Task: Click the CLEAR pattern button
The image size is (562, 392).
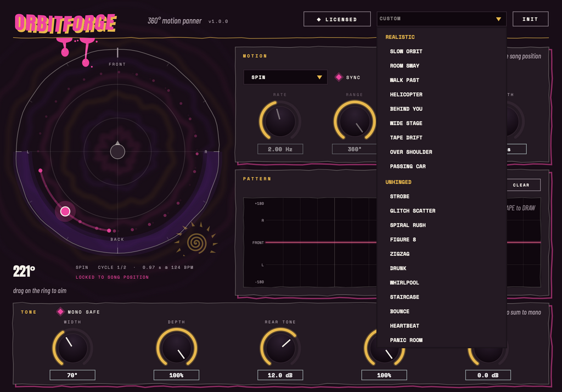Action: [521, 184]
